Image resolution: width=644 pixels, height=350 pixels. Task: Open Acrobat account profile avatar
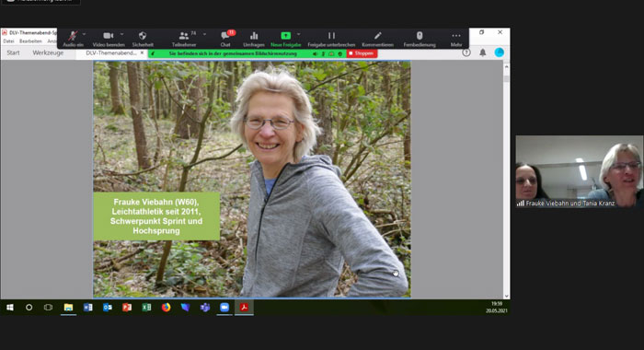point(499,52)
